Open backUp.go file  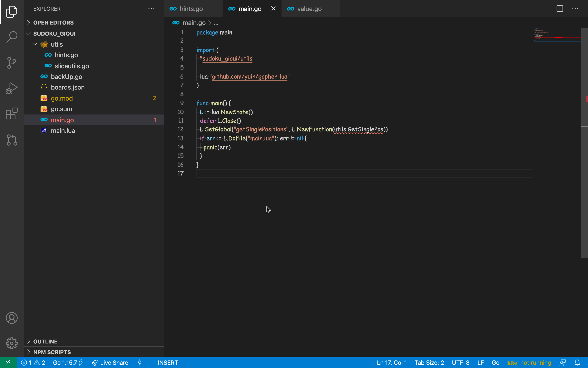pyautogui.click(x=94, y=77)
